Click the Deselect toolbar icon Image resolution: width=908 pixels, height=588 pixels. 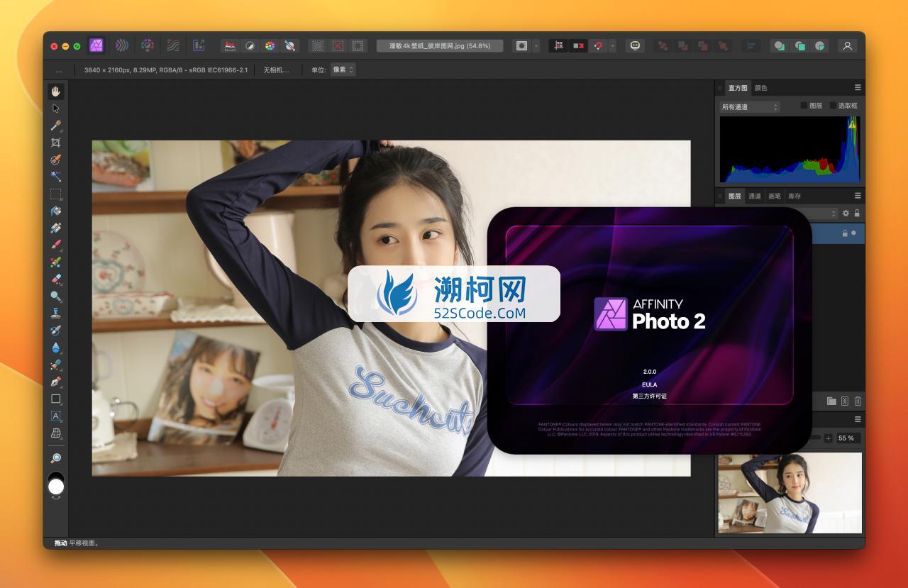338,45
